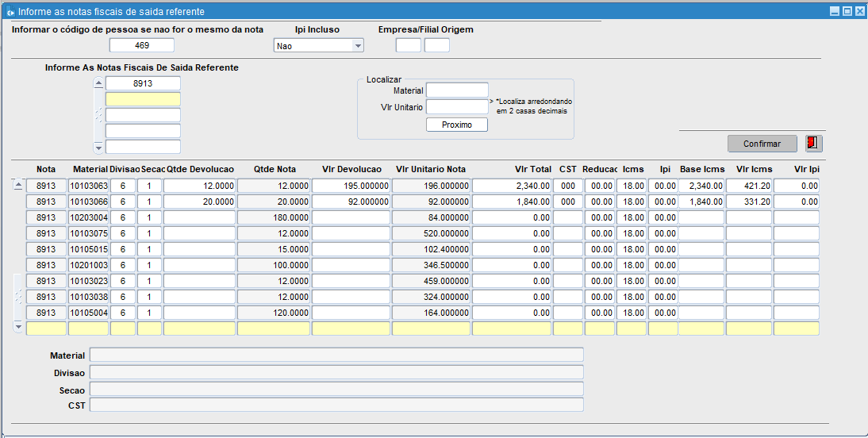Click Vlr Total cell 1,840.00

pyautogui.click(x=512, y=202)
